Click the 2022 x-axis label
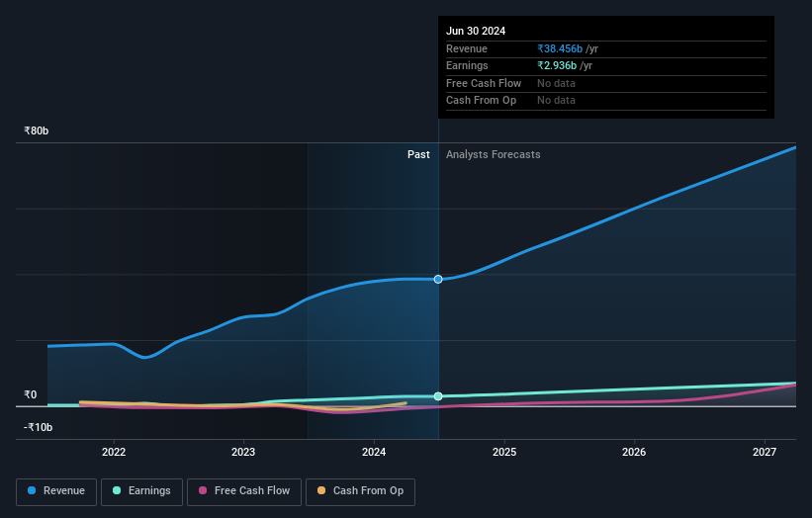Viewport: 812px width, 518px height. pyautogui.click(x=114, y=453)
